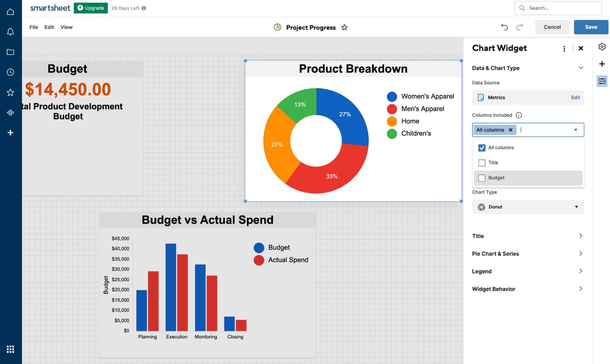Open Browse folder in sidebar
Screen dimensions: 610x364
pyautogui.click(x=10, y=52)
